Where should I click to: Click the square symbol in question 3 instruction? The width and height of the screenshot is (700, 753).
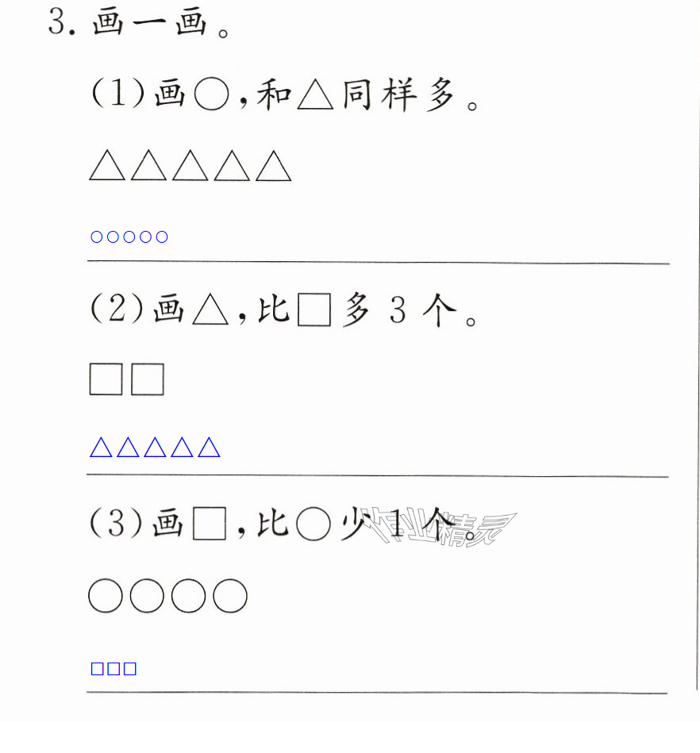coord(210,524)
